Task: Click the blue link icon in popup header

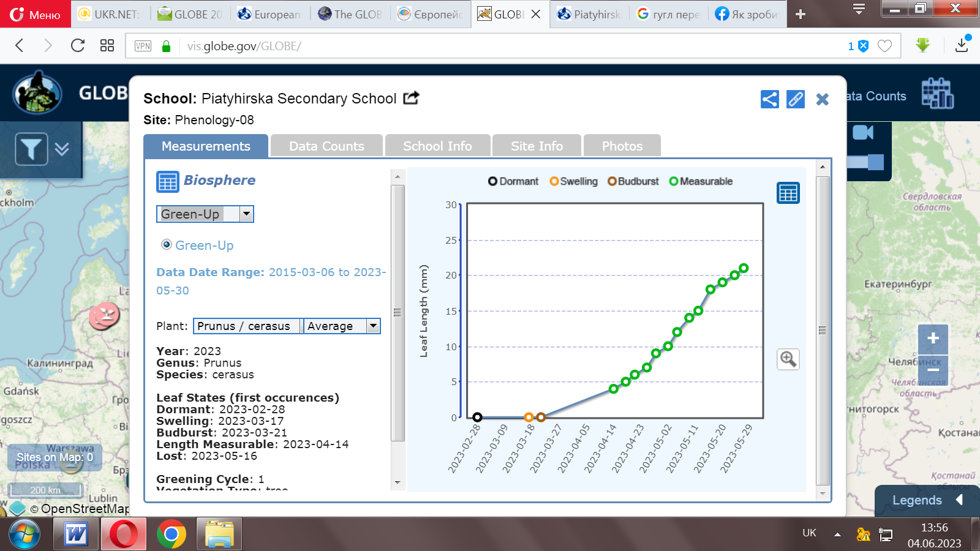Action: coord(796,99)
